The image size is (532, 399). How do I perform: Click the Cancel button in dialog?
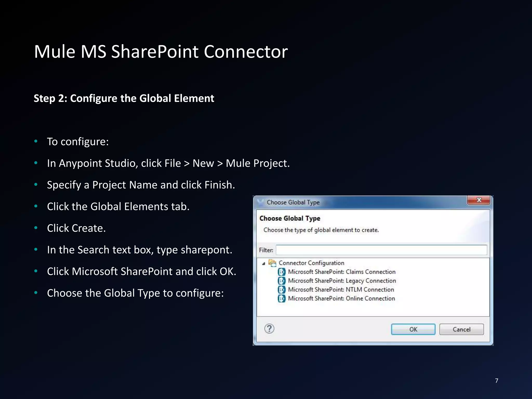pos(461,329)
